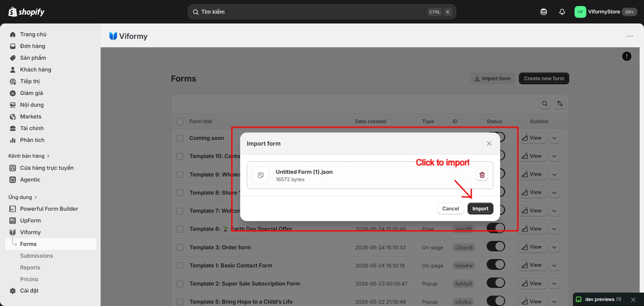Expand actions dropdown for Template 8 row
The image size is (644, 306).
point(554,192)
